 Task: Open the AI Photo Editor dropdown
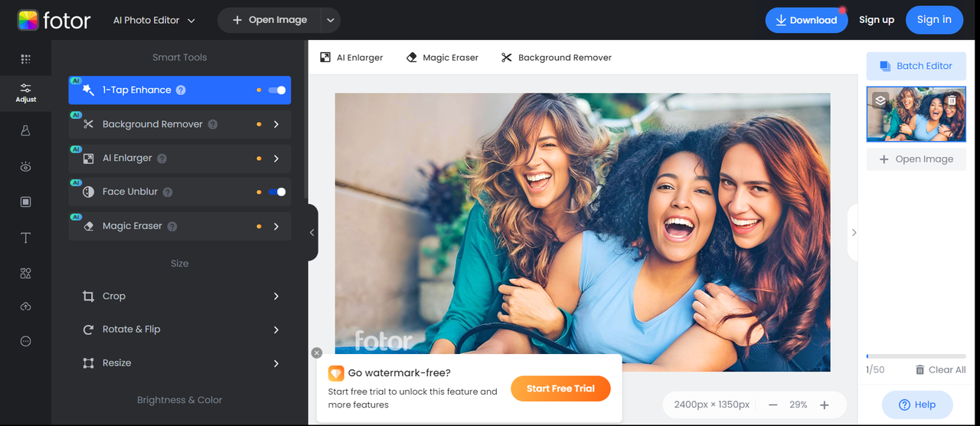click(x=154, y=20)
